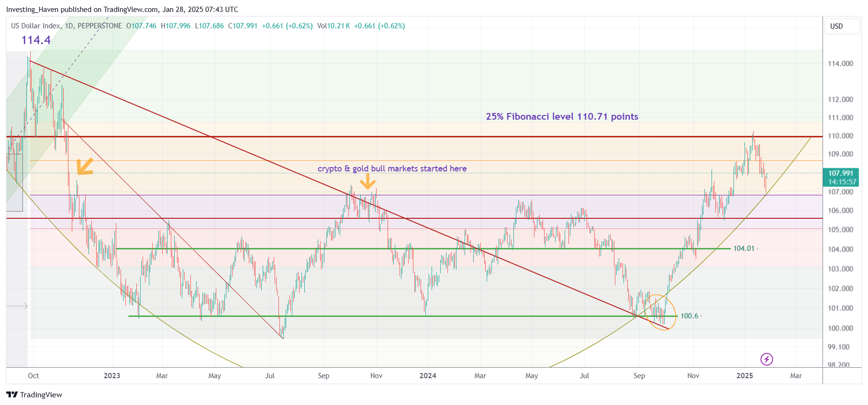868x405 pixels.
Task: Click the Oct label on the time axis
Action: point(33,376)
